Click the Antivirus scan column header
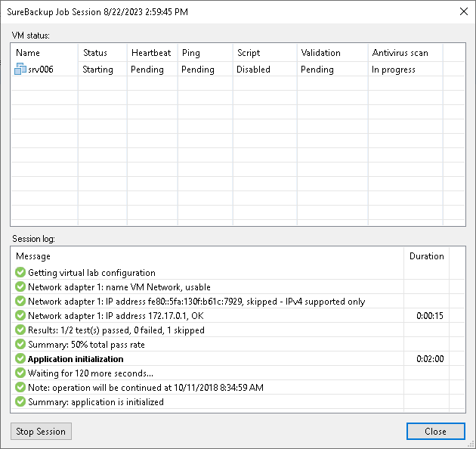The width and height of the screenshot is (476, 449). point(406,53)
